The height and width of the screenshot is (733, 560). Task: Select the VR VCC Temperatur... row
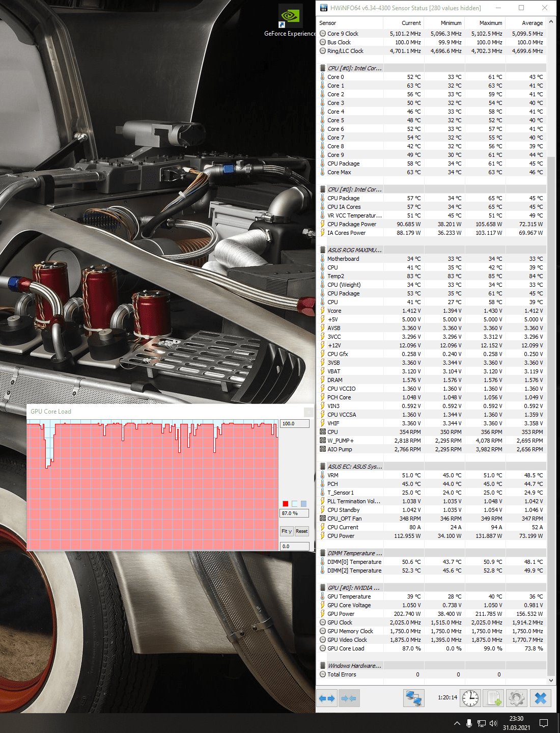tap(431, 215)
